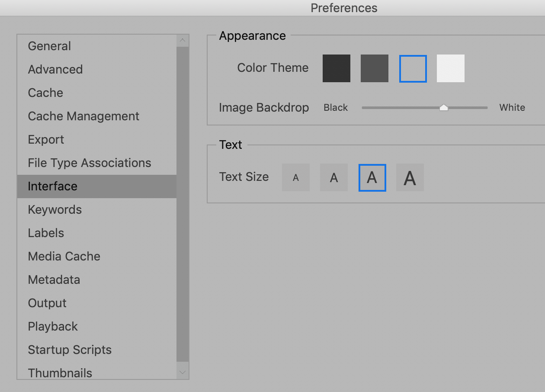View Cache Management preferences
The image size is (545, 392).
(x=83, y=116)
